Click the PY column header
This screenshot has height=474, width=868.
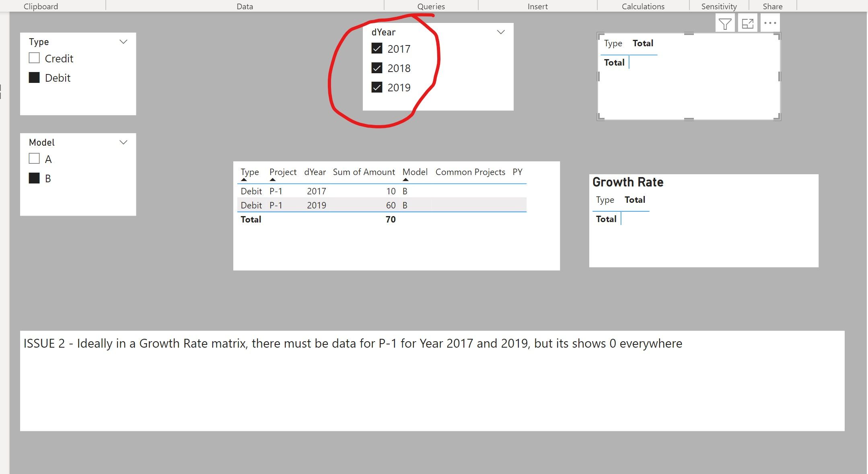(517, 172)
